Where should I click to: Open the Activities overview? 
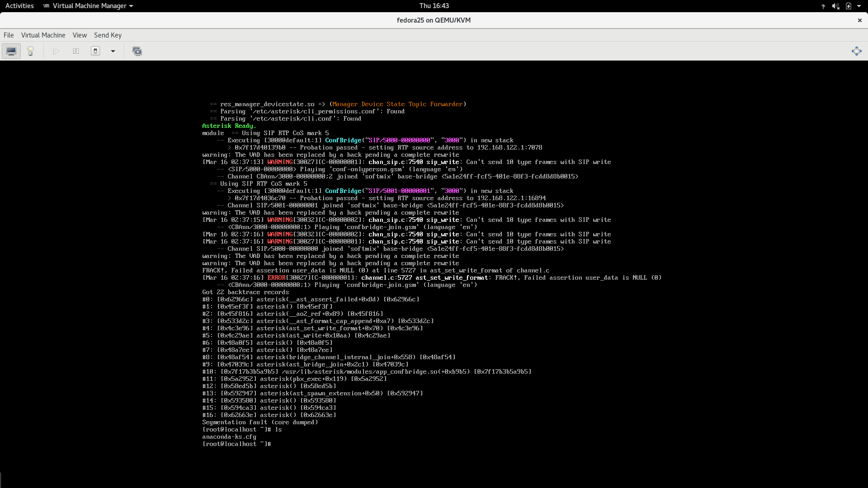[19, 6]
